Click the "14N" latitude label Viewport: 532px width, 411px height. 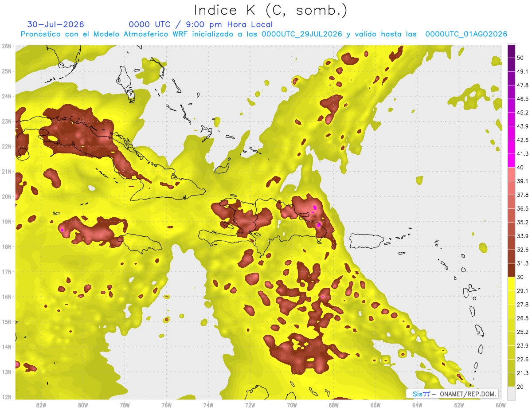point(7,347)
